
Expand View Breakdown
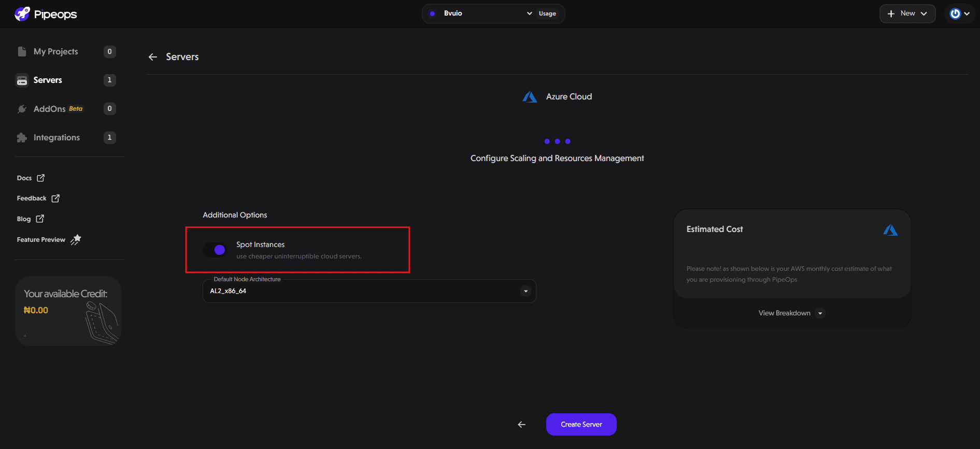coord(791,313)
